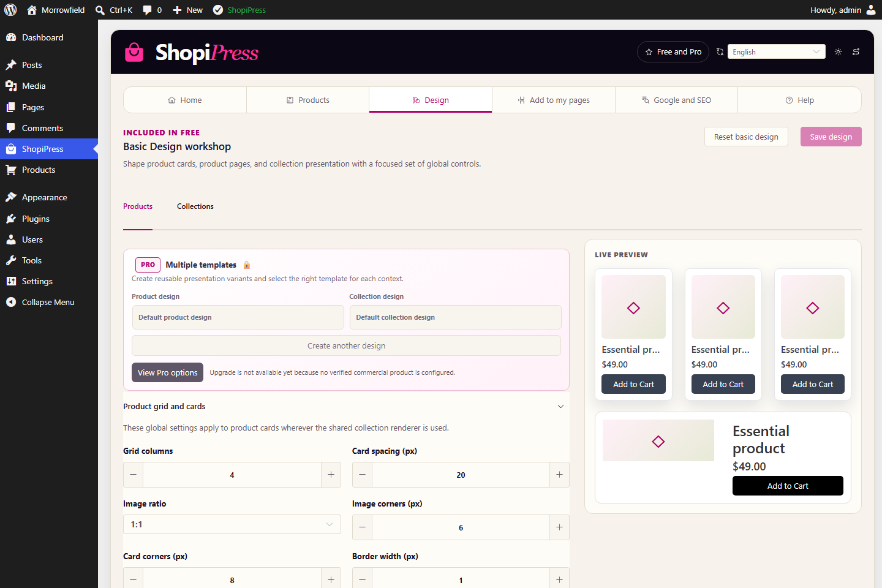Open Media library in the sidebar
Viewport: 882px width, 588px height.
point(49,86)
